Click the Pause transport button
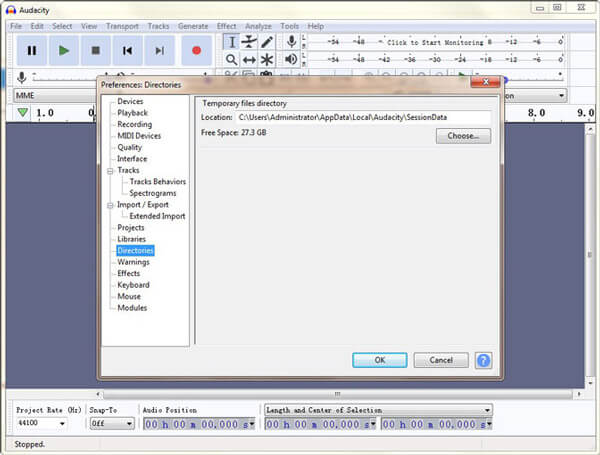Image resolution: width=600 pixels, height=455 pixels. tap(32, 51)
